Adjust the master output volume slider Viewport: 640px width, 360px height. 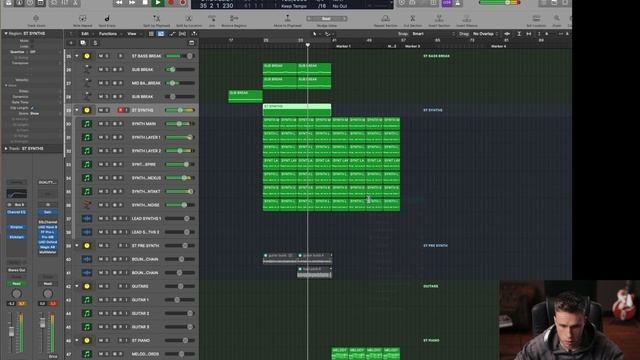pyautogui.click(x=499, y=3)
